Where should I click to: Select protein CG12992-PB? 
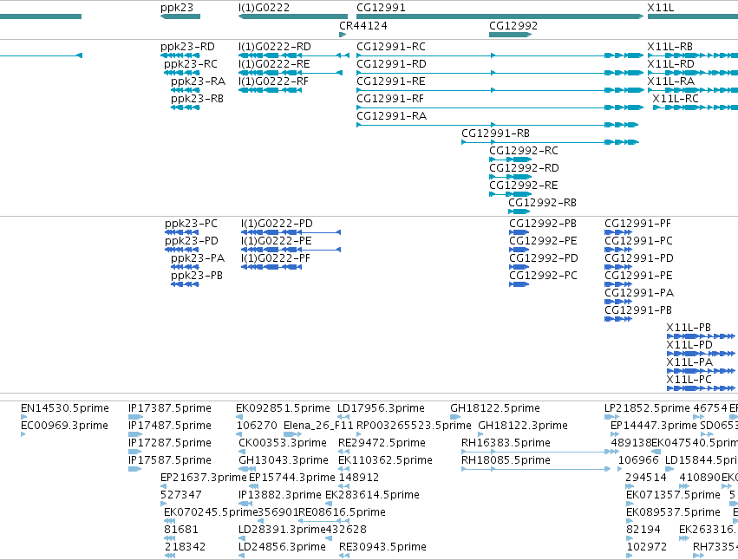pyautogui.click(x=543, y=224)
